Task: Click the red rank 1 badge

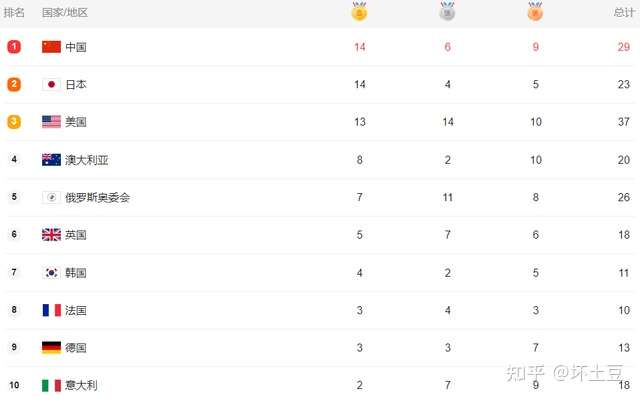Action: [x=14, y=47]
